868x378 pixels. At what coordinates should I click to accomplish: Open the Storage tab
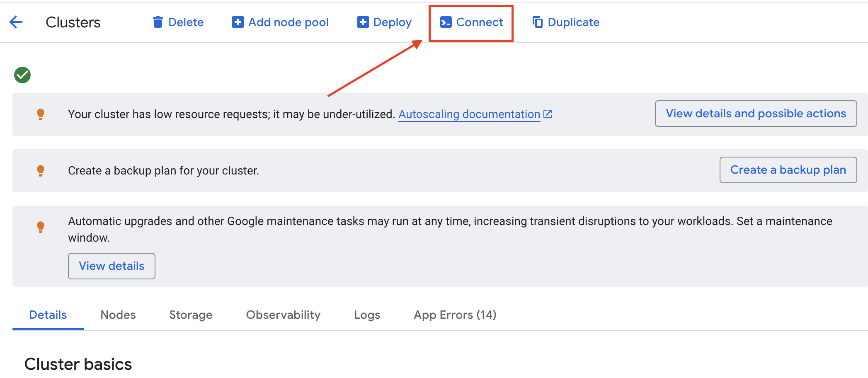pyautogui.click(x=191, y=315)
